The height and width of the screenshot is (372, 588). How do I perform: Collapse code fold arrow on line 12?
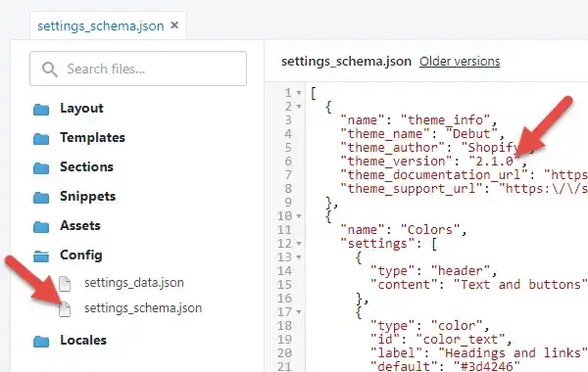pyautogui.click(x=299, y=244)
